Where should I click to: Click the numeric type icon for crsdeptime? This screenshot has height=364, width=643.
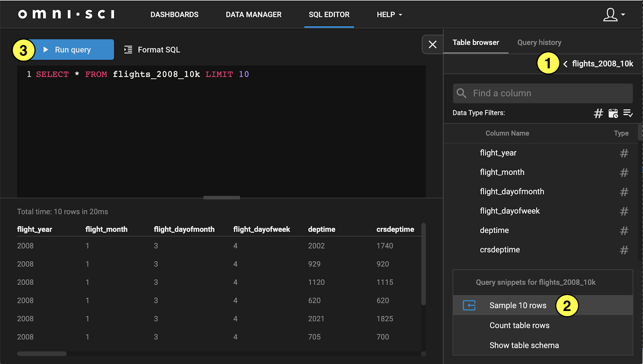pyautogui.click(x=624, y=250)
